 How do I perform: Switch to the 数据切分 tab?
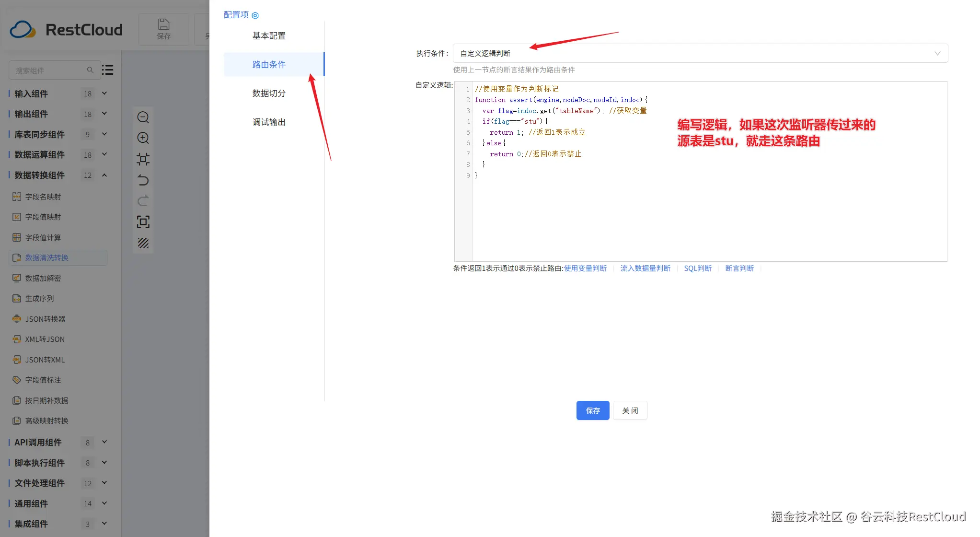269,93
